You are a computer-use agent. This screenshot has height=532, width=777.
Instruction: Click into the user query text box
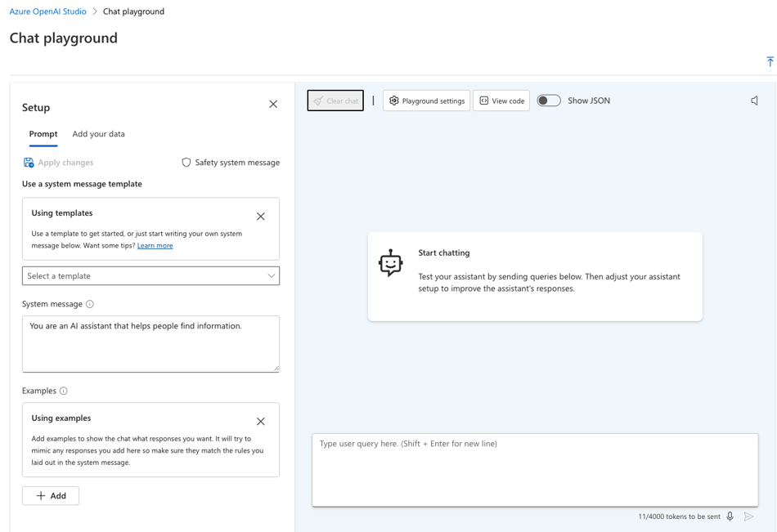click(x=535, y=470)
